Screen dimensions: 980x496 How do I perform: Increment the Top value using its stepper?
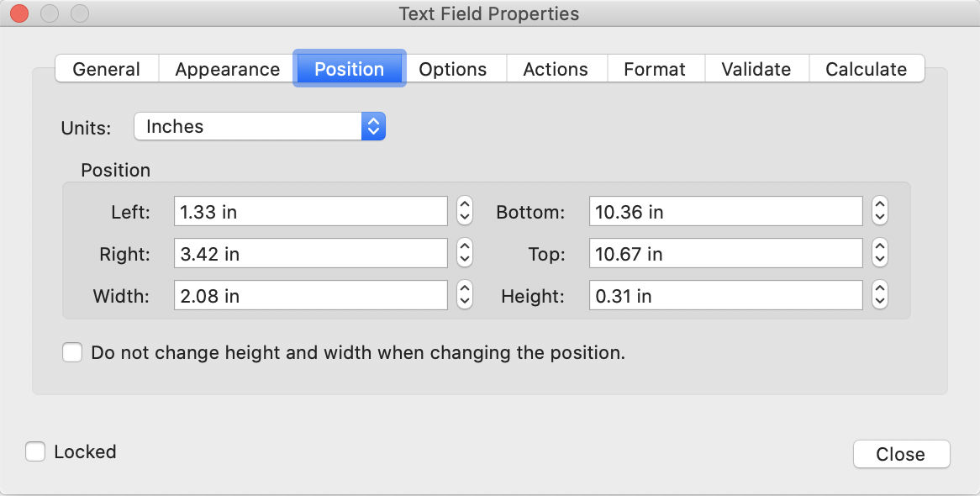click(x=879, y=247)
